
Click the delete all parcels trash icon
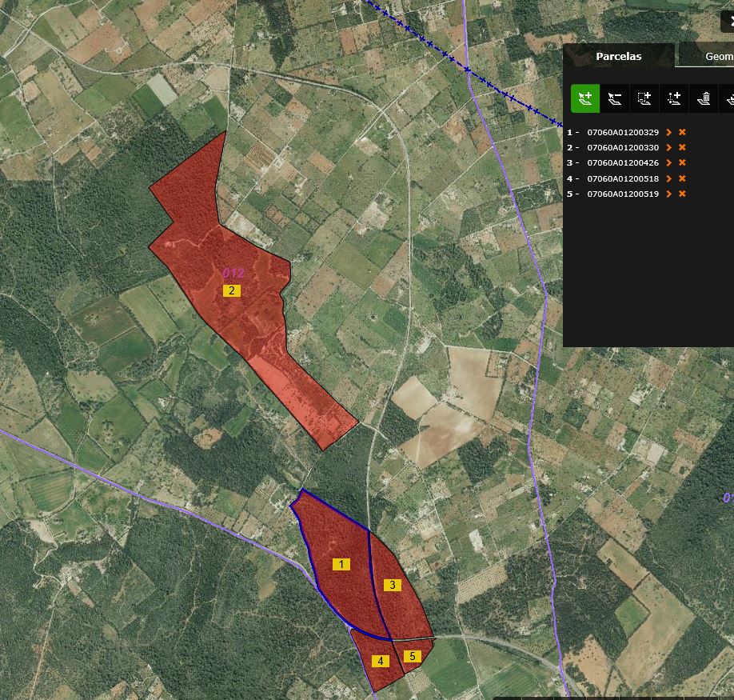pyautogui.click(x=704, y=98)
